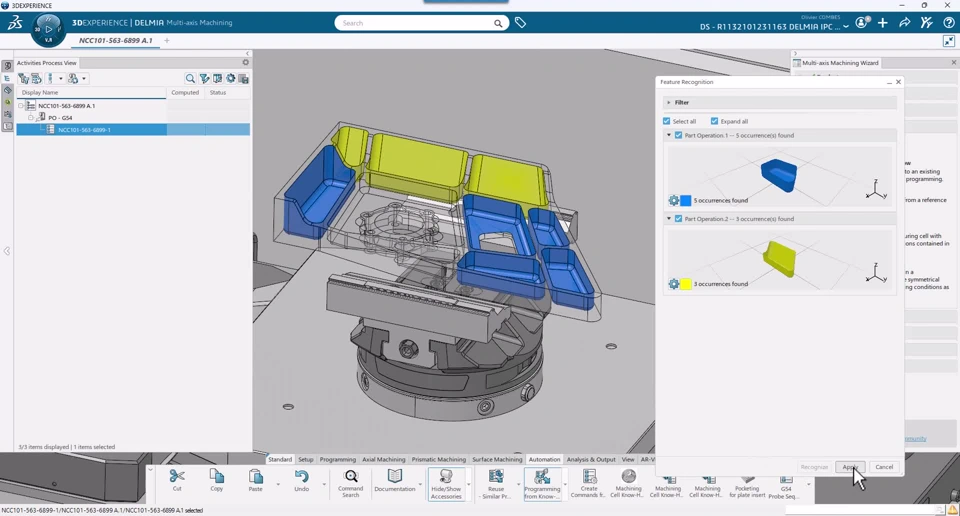The image size is (960, 516).
Task: Click the tag icon beside search bar
Action: pyautogui.click(x=521, y=23)
